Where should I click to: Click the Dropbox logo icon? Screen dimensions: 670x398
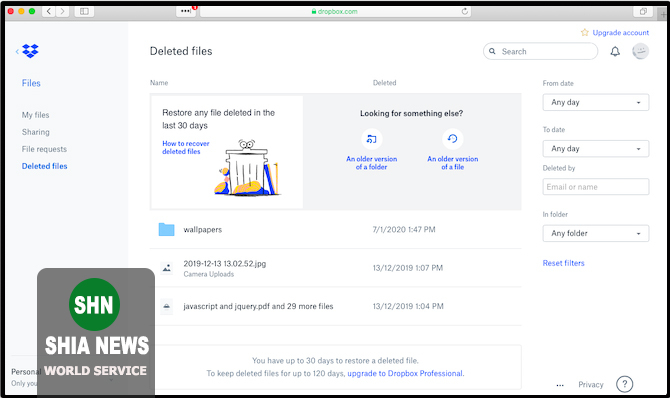tap(30, 51)
